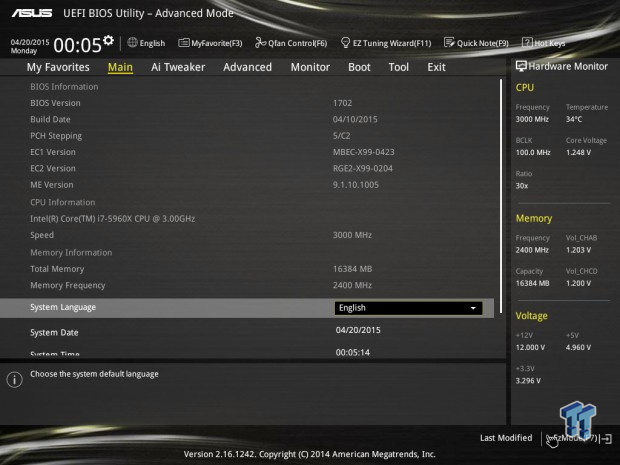Click the PCH Stepping label

click(56, 136)
